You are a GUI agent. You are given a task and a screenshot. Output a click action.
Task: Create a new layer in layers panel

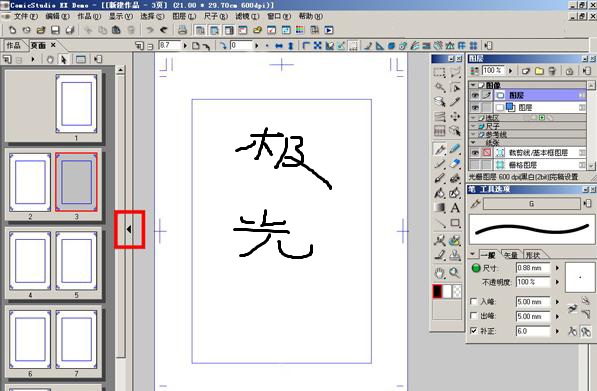click(x=525, y=71)
